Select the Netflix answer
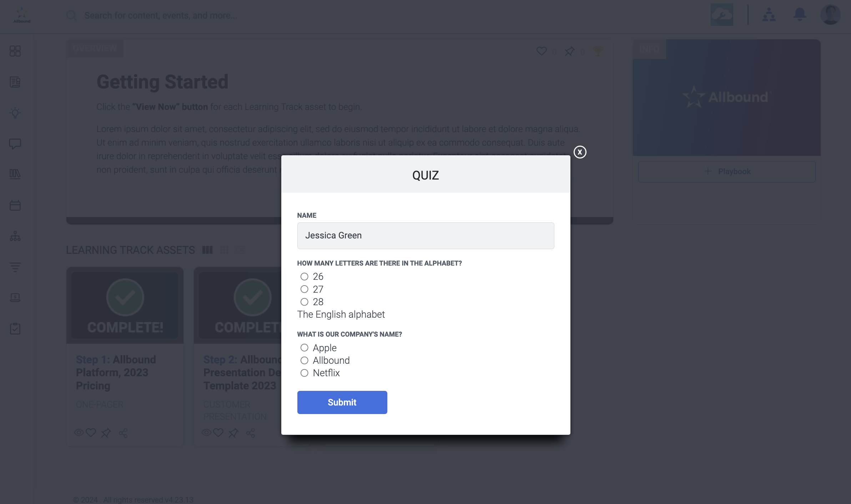Screen dimensions: 851x504 [304, 373]
